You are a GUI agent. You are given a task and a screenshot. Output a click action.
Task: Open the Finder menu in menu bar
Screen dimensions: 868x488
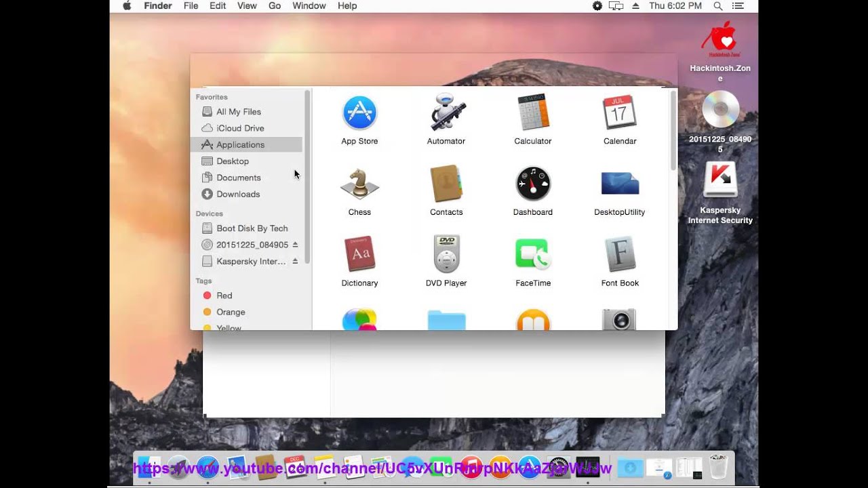158,5
